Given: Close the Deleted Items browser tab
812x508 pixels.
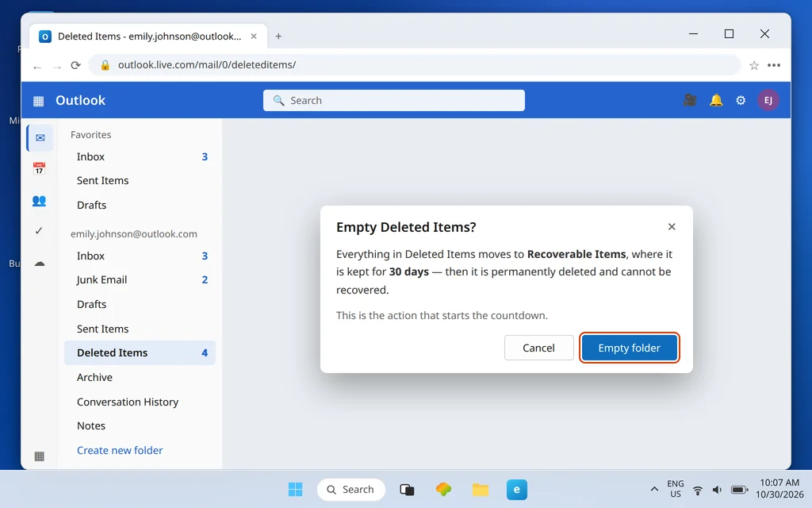Looking at the screenshot, I should click(254, 37).
